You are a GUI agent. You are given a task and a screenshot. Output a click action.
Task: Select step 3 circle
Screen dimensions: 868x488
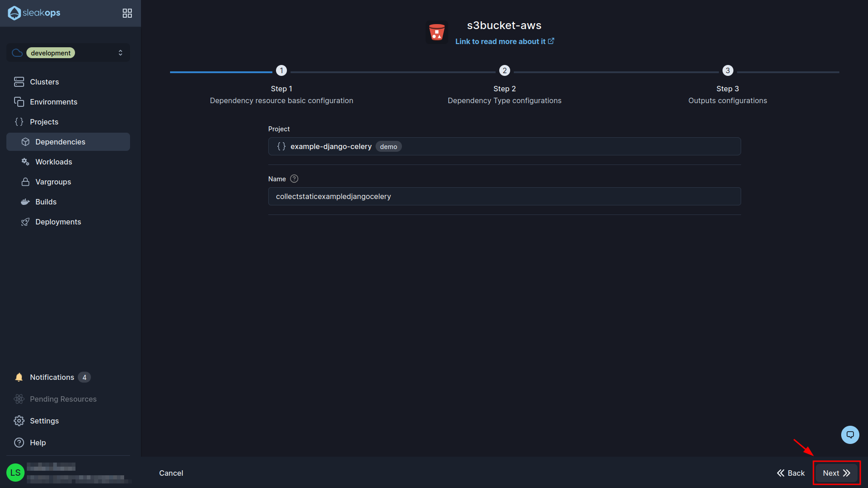click(728, 70)
